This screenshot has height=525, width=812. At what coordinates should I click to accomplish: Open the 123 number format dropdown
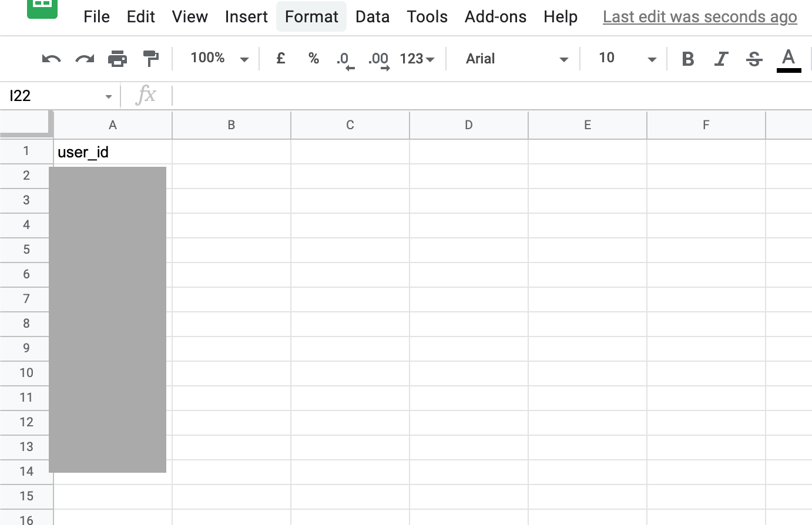[417, 59]
